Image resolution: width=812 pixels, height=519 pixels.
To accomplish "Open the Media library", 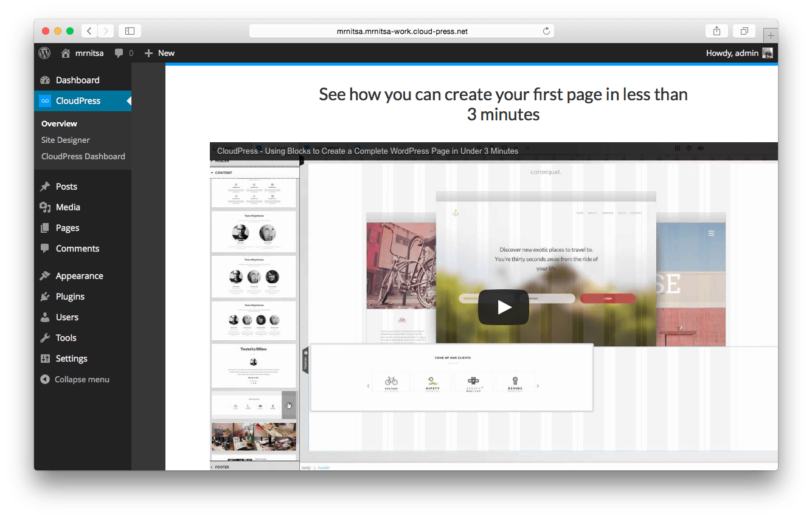I will tap(68, 207).
